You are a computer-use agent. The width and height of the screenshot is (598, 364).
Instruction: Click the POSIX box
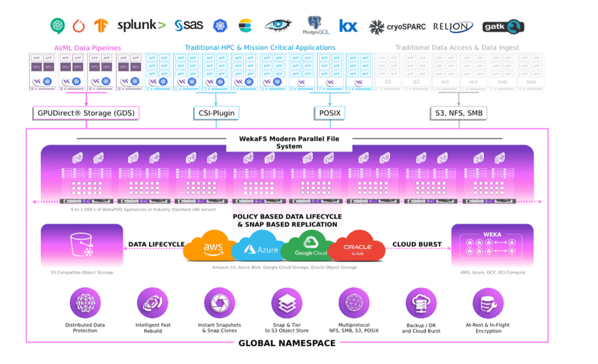pos(330,113)
